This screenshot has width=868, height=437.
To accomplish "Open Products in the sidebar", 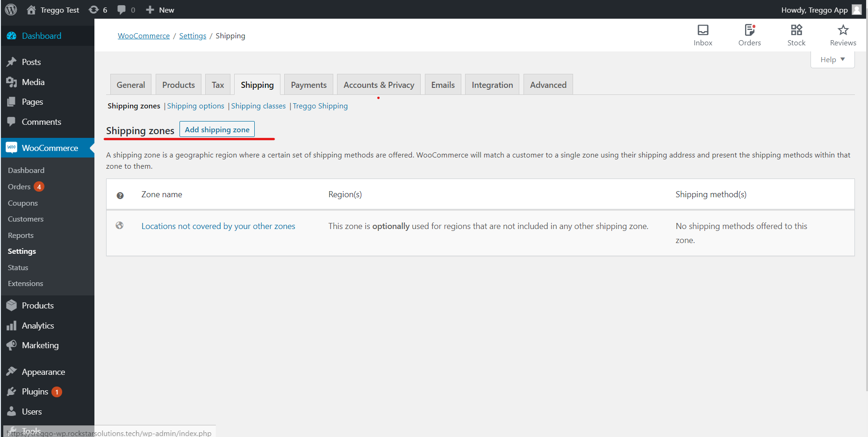I will (x=47, y=306).
